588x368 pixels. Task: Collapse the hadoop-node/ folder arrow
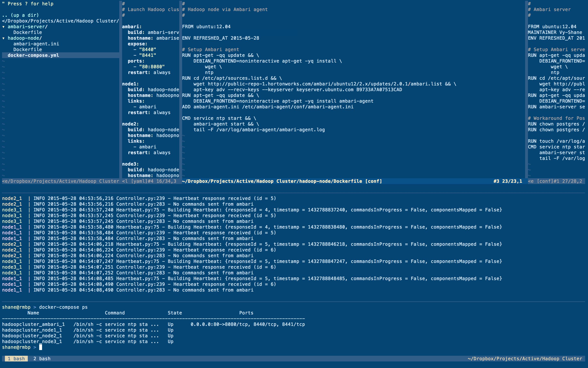(3, 38)
